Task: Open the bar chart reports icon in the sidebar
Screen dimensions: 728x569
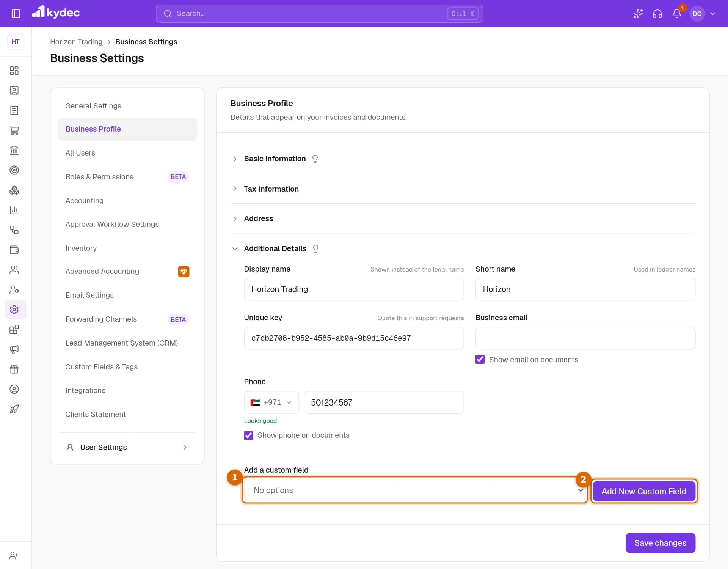Action: point(14,210)
